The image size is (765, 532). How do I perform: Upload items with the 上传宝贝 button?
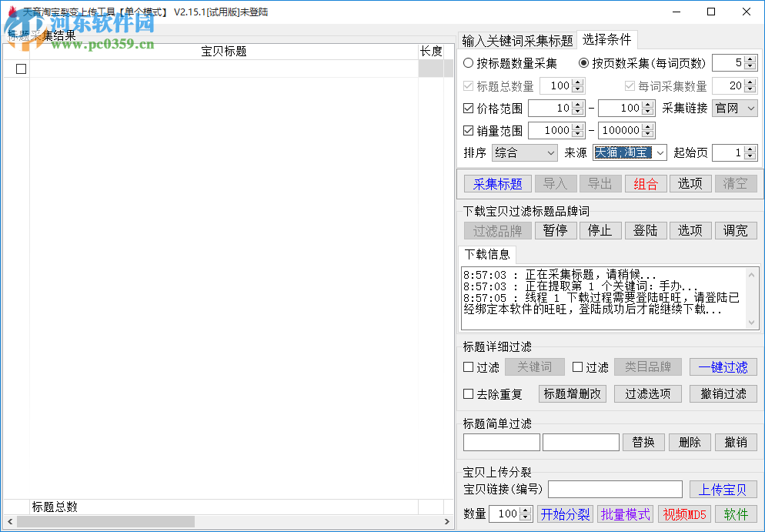723,489
